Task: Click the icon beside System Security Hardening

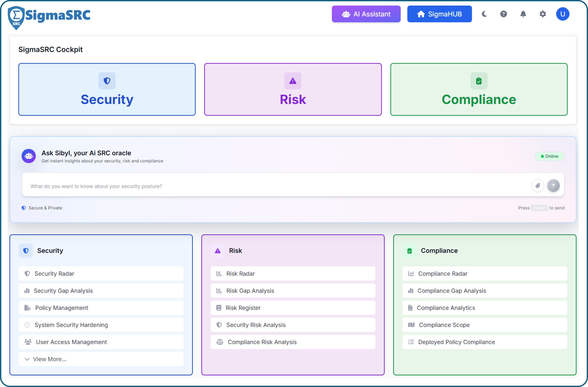Action: coord(27,325)
